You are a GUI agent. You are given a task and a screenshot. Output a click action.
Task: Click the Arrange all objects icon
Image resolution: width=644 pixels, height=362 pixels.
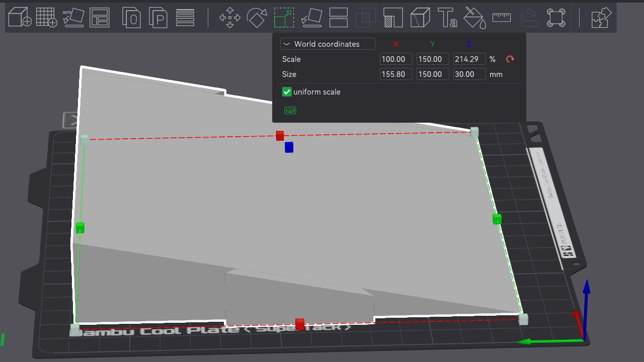tap(100, 17)
